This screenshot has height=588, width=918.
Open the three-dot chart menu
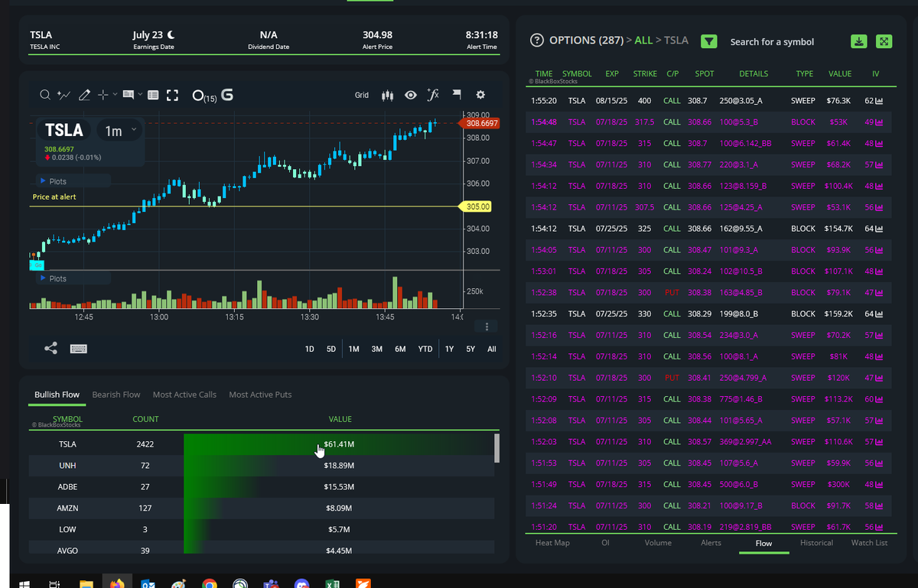pyautogui.click(x=487, y=326)
